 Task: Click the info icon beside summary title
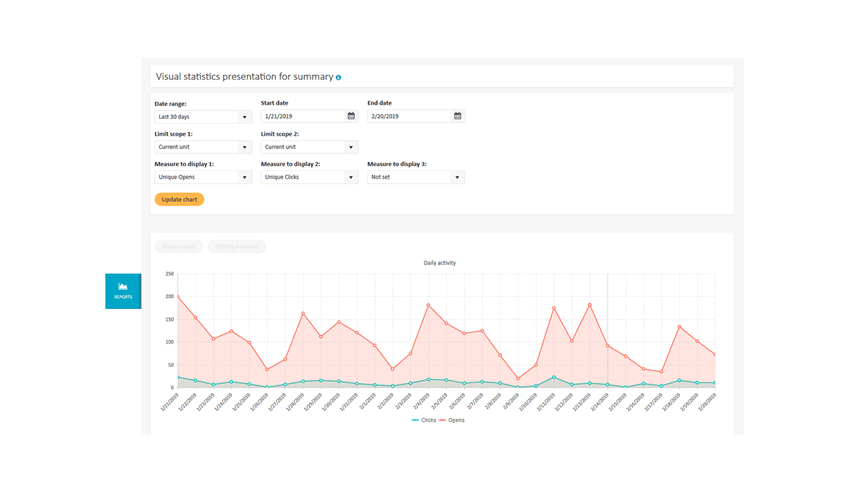tap(338, 77)
